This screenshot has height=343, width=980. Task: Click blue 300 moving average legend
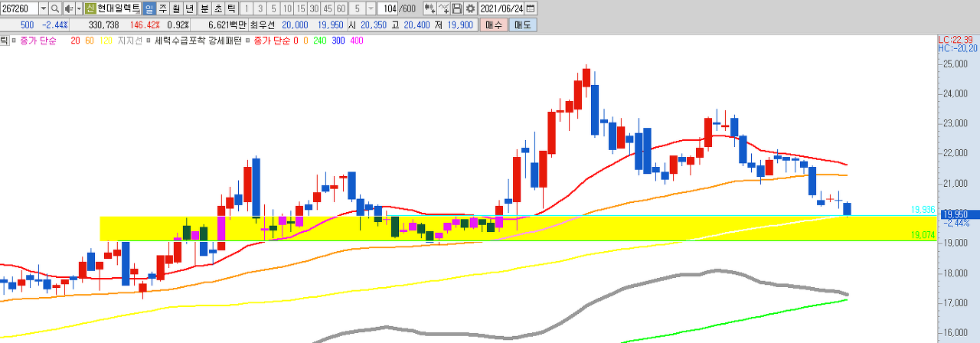(x=338, y=41)
